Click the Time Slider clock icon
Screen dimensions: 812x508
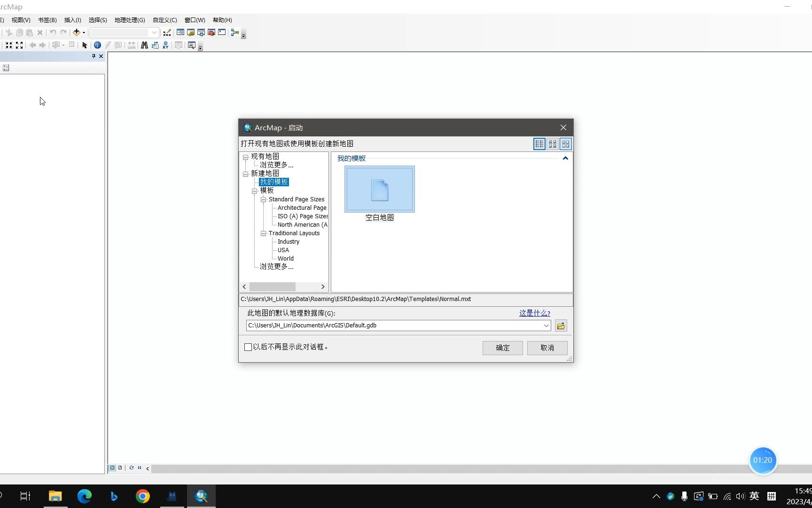tap(179, 45)
